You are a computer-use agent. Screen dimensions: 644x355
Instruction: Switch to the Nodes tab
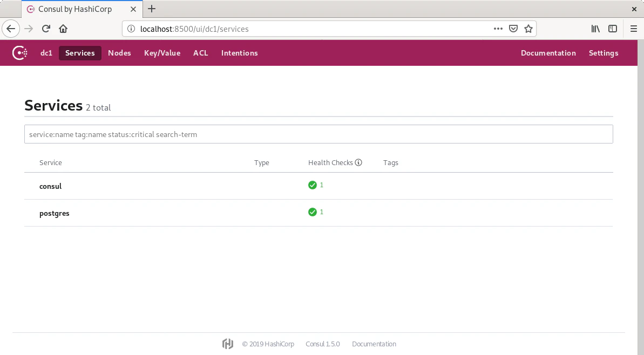coord(119,53)
